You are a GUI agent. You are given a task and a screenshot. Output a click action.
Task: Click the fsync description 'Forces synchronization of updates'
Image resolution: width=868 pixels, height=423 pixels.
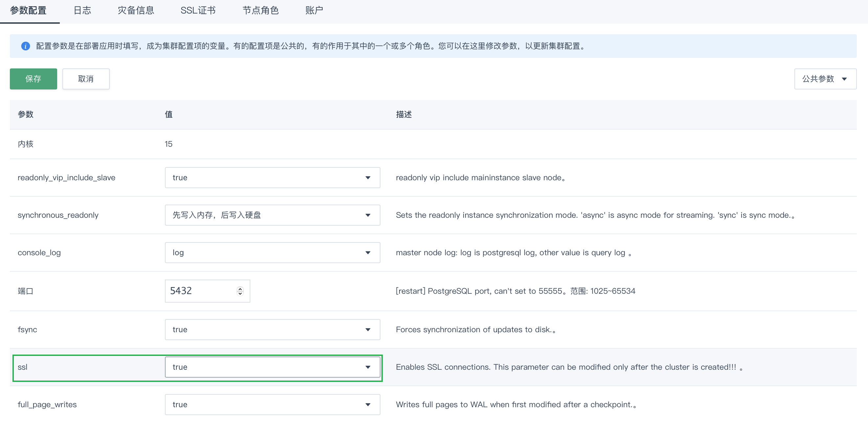pyautogui.click(x=475, y=330)
